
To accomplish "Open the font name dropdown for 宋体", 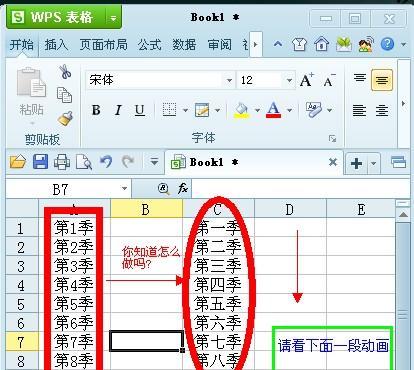I will click(x=229, y=80).
